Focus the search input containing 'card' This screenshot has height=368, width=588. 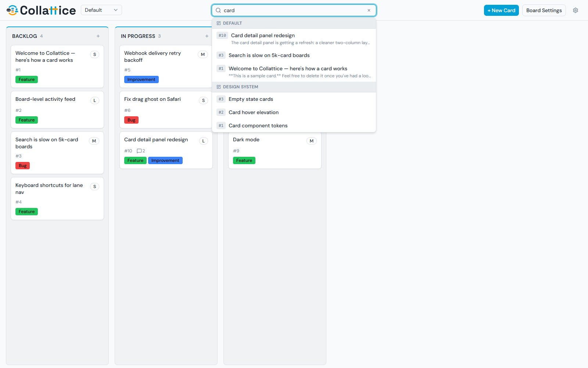[x=294, y=10]
